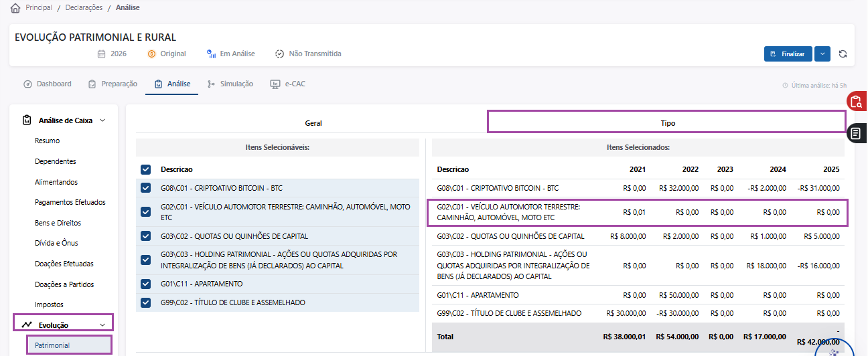Uncheck G01\C11 APARTAMENTO checkbox
Image resolution: width=868 pixels, height=356 pixels.
coord(146,284)
